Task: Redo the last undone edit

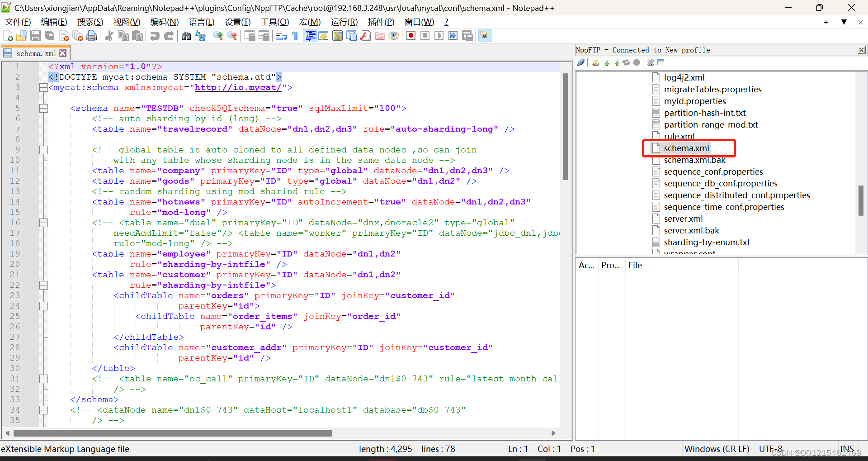Action: click(x=169, y=36)
